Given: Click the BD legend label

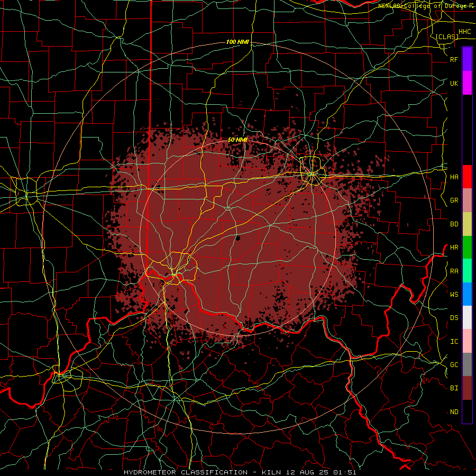Looking at the screenshot, I should coord(454,224).
